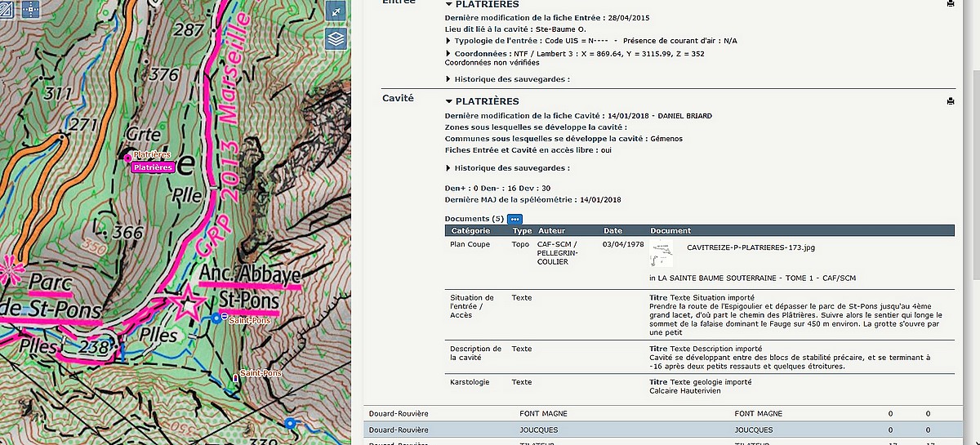980x445 pixels.
Task: Select the Plan Coupe document row
Action: [x=699, y=263]
